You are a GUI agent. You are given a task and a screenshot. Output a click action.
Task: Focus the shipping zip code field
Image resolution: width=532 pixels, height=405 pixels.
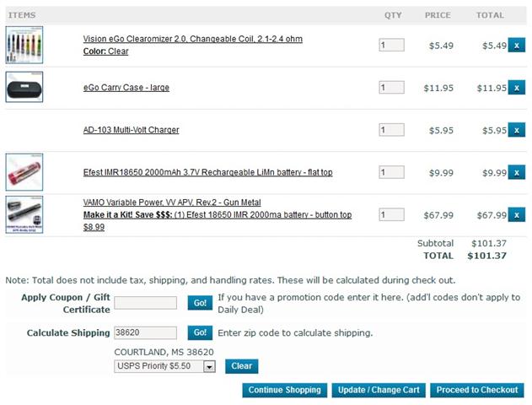pyautogui.click(x=145, y=332)
